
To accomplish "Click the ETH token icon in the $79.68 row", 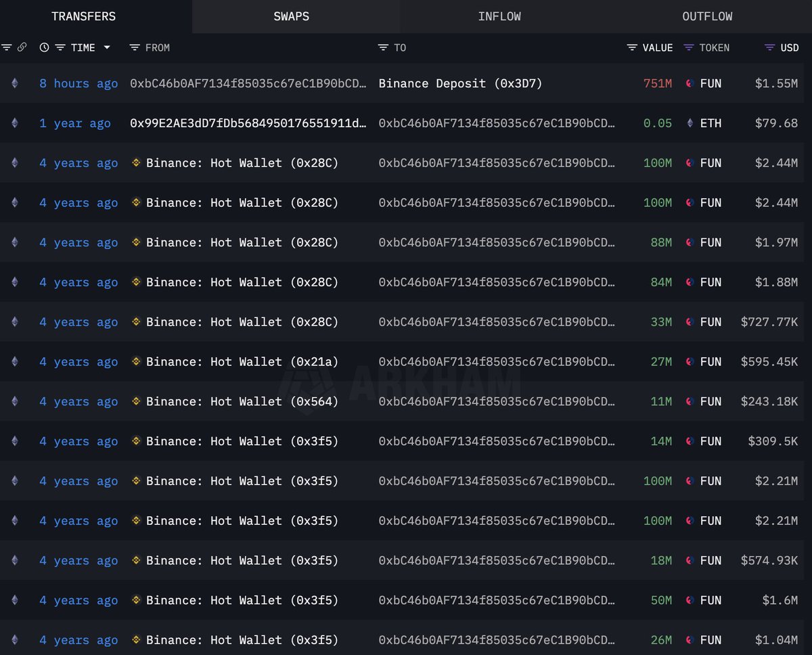I will 690,123.
